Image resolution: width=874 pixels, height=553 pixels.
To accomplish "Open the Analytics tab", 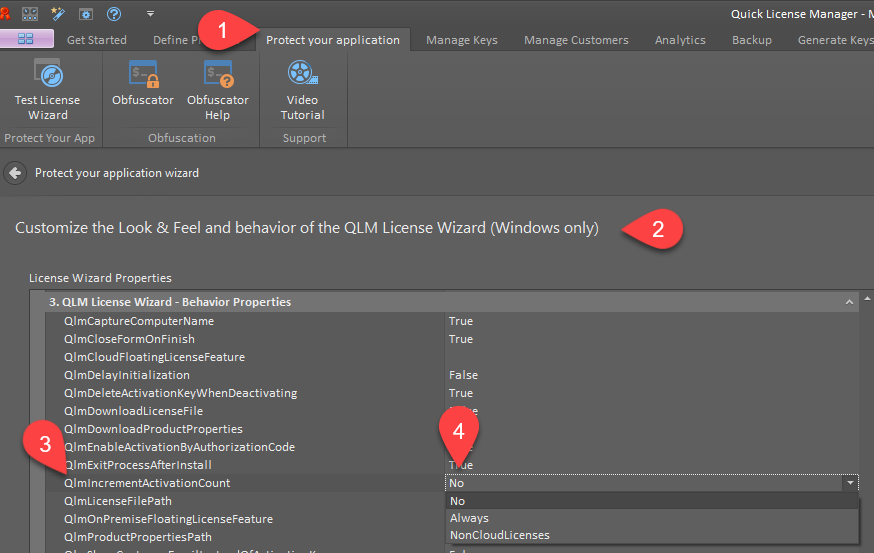I will coord(680,40).
